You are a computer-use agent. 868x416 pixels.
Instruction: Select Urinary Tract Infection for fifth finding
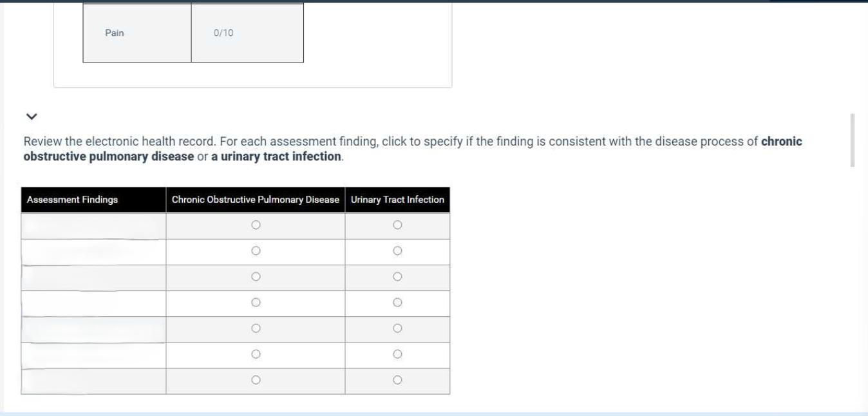397,328
